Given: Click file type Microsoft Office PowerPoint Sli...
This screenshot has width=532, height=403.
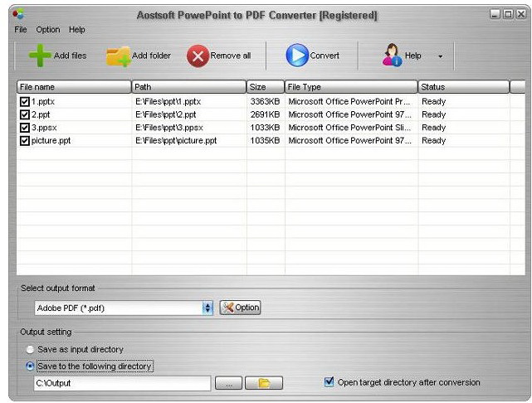Looking at the screenshot, I should coord(349,128).
